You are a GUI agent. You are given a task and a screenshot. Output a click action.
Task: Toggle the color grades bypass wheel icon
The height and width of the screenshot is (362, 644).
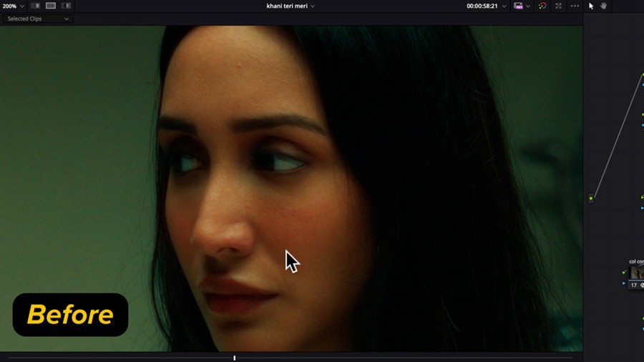point(542,6)
